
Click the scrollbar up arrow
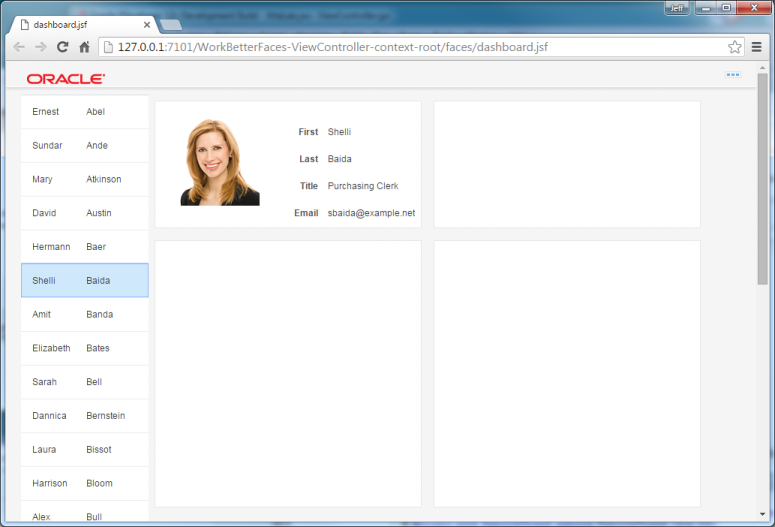coord(762,68)
